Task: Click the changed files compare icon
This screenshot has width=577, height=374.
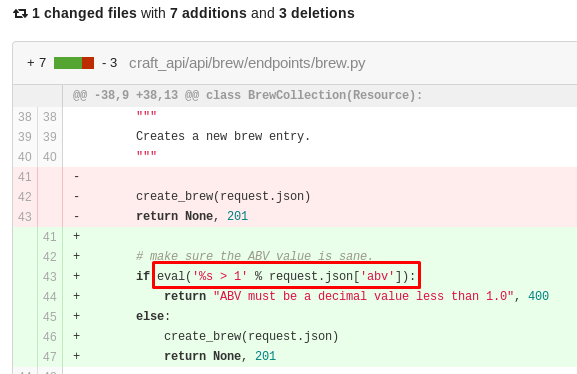Action: point(20,14)
